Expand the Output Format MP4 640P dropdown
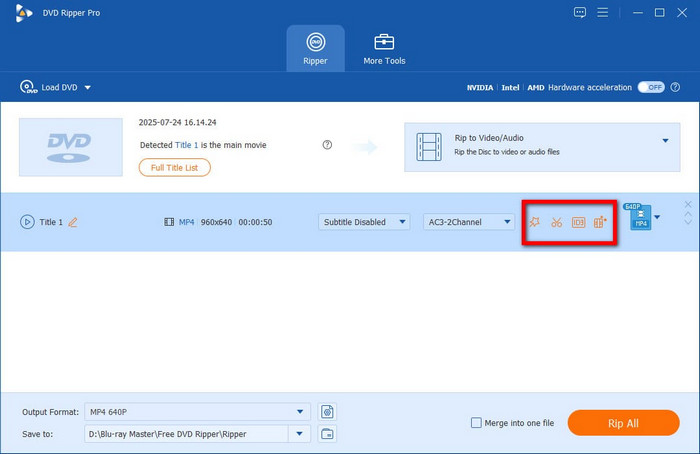Image resolution: width=700 pixels, height=454 pixels. (301, 412)
